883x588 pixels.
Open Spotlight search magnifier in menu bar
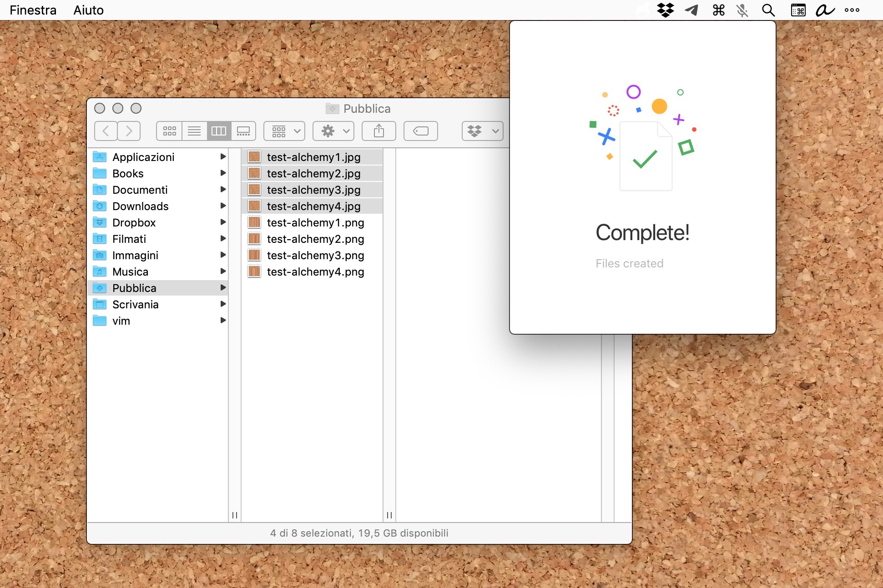[x=768, y=10]
